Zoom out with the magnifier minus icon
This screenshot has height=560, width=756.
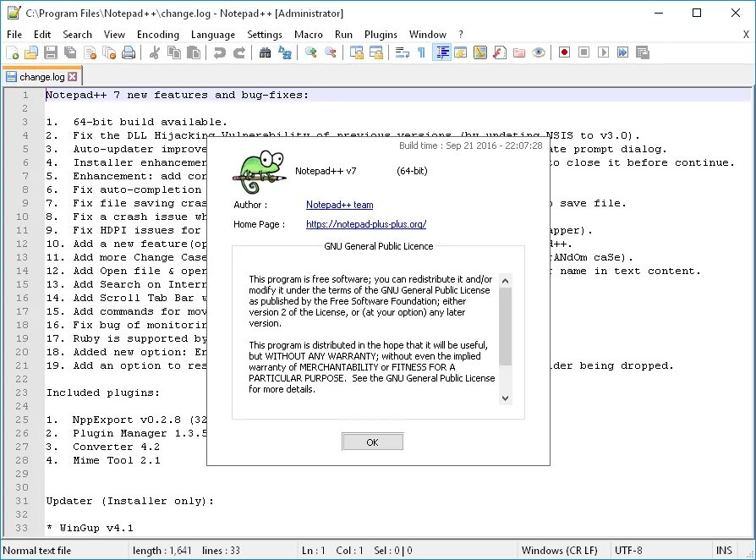[x=331, y=52]
